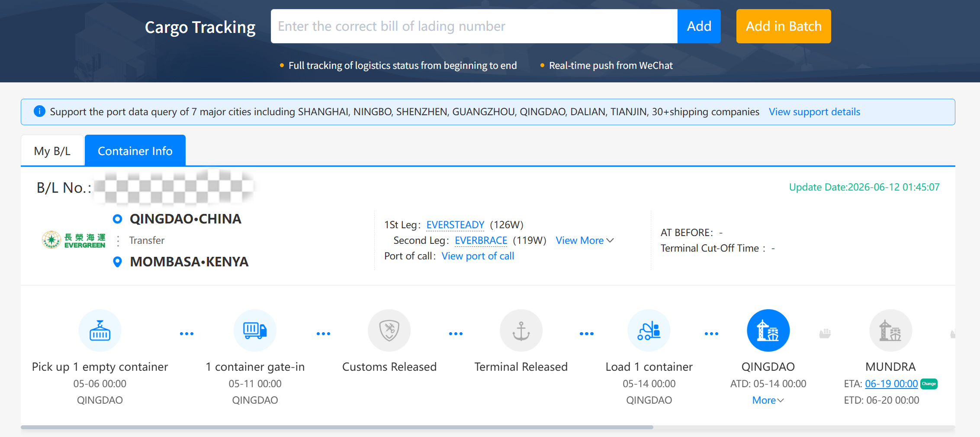Click the grey MUNDRA port icon
The image size is (980, 437).
[x=890, y=330]
